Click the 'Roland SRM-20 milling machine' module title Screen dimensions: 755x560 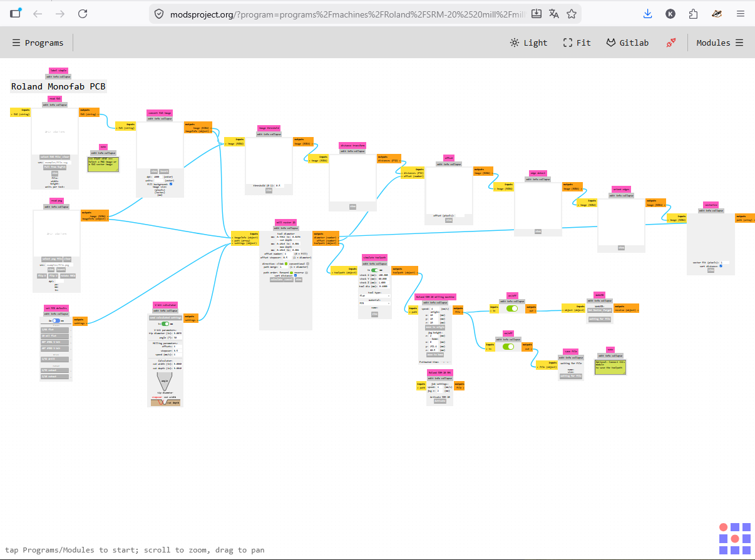pos(435,297)
